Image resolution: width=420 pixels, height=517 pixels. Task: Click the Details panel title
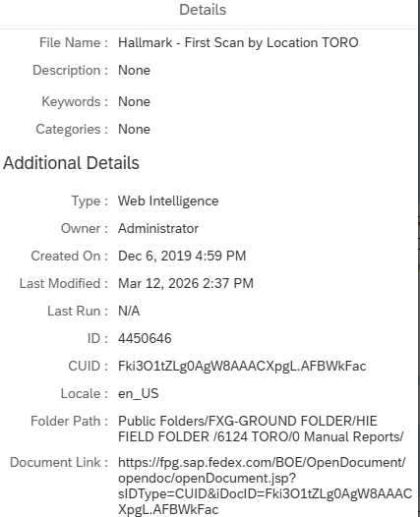203,10
